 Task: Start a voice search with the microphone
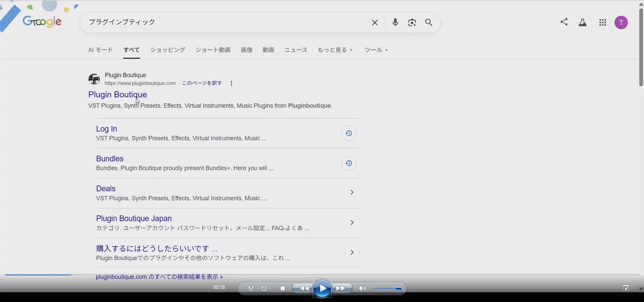395,22
